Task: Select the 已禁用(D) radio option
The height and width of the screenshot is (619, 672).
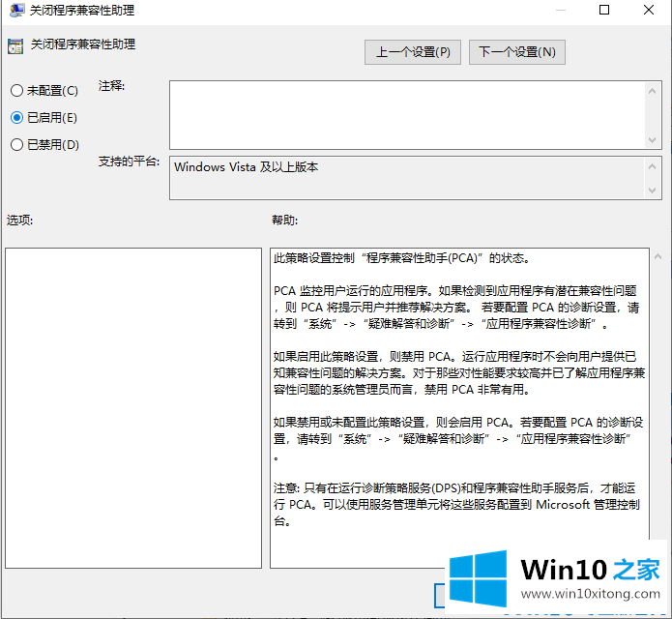Action: coord(44,144)
